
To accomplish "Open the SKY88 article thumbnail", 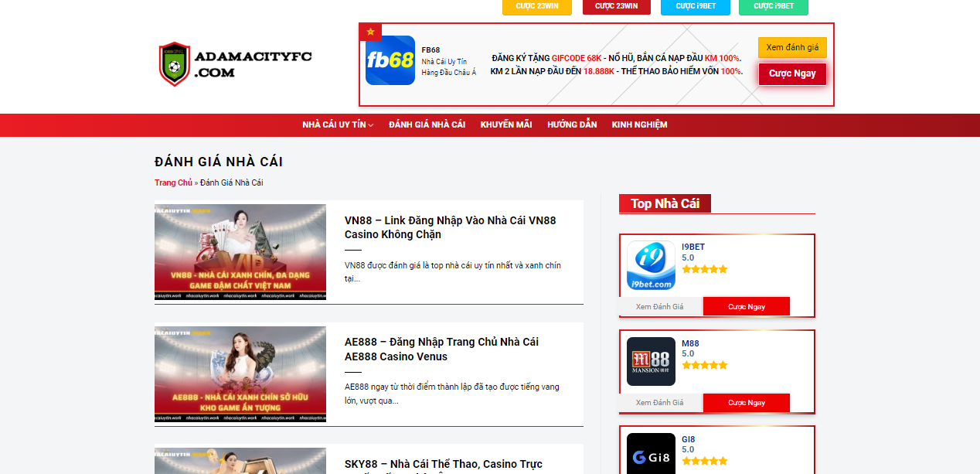I will point(240,461).
